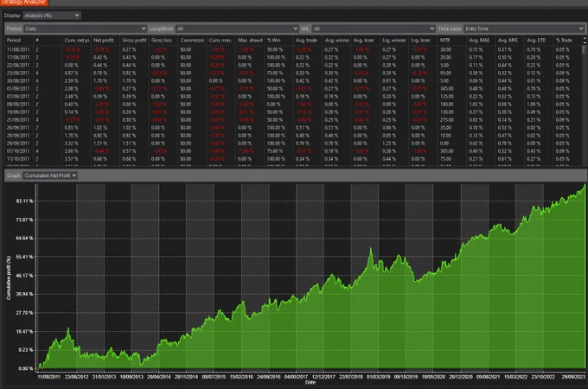Open the Graph Cumulative Net Profit dropdown
Screen dimensions: 588x389
pyautogui.click(x=50, y=175)
